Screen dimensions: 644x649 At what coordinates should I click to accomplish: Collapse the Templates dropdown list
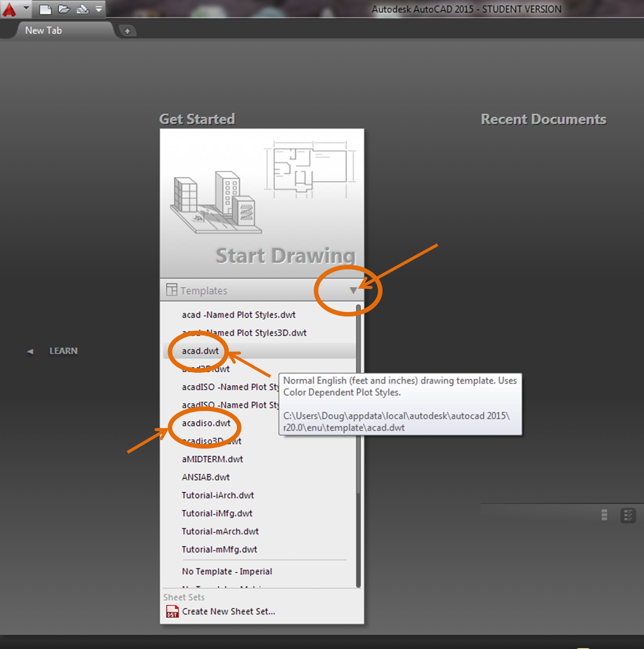(353, 290)
